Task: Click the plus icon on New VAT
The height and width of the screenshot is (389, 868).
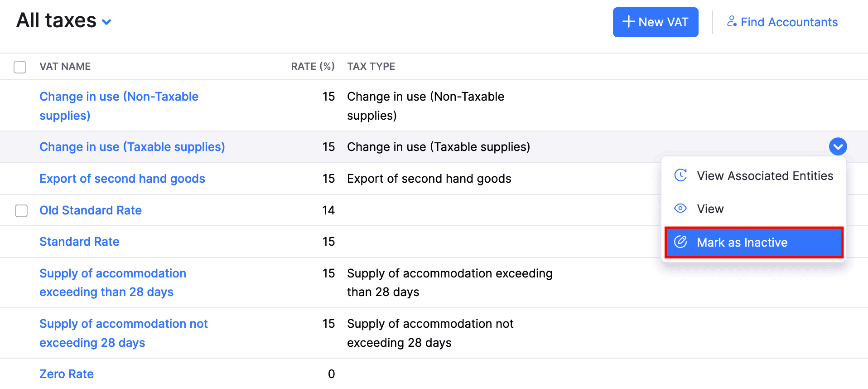Action: pyautogui.click(x=628, y=22)
